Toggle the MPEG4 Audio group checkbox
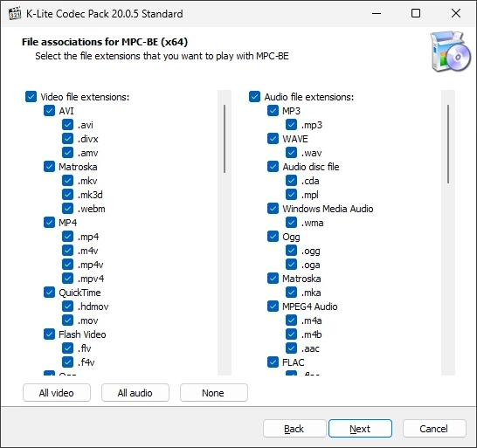The image size is (477, 448). [x=273, y=307]
